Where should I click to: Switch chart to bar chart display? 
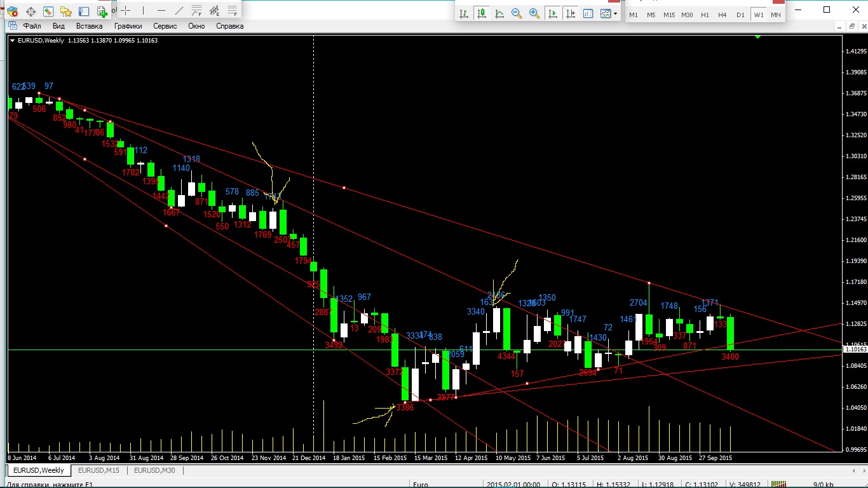(x=464, y=13)
